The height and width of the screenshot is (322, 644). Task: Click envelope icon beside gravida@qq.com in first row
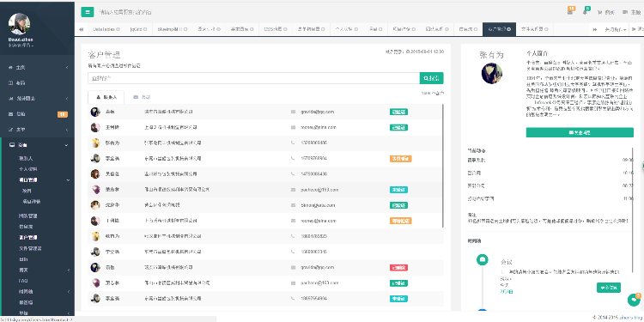pyautogui.click(x=293, y=112)
